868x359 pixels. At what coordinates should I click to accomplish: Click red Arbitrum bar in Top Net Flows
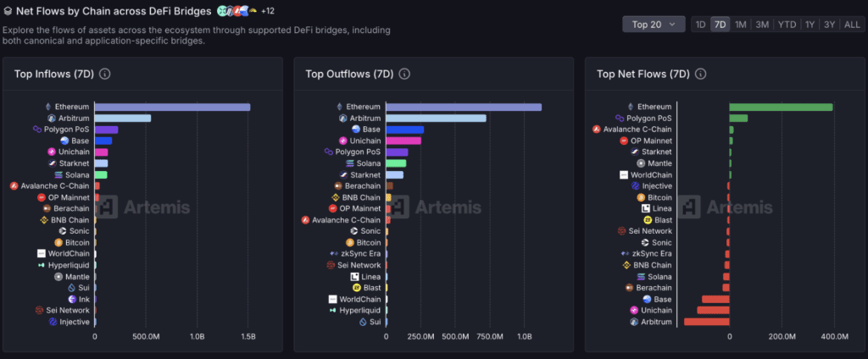(x=707, y=322)
